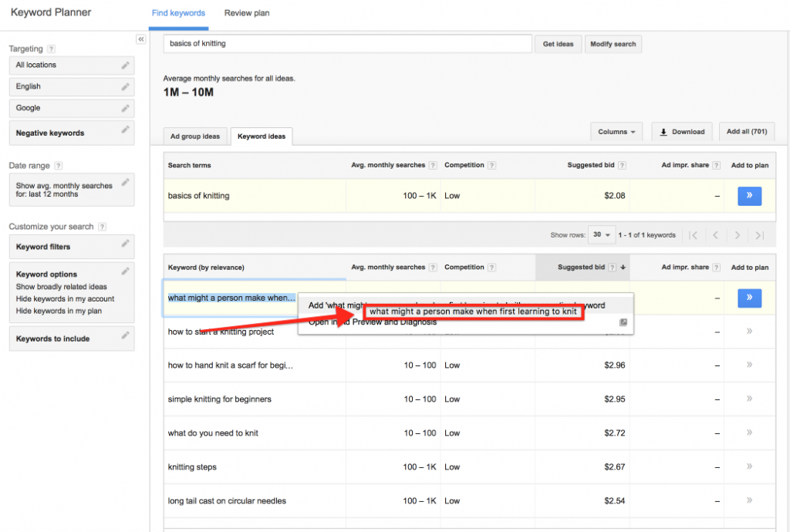Edit Keyword options pencil icon
Image resolution: width=790 pixels, height=532 pixels.
click(125, 271)
